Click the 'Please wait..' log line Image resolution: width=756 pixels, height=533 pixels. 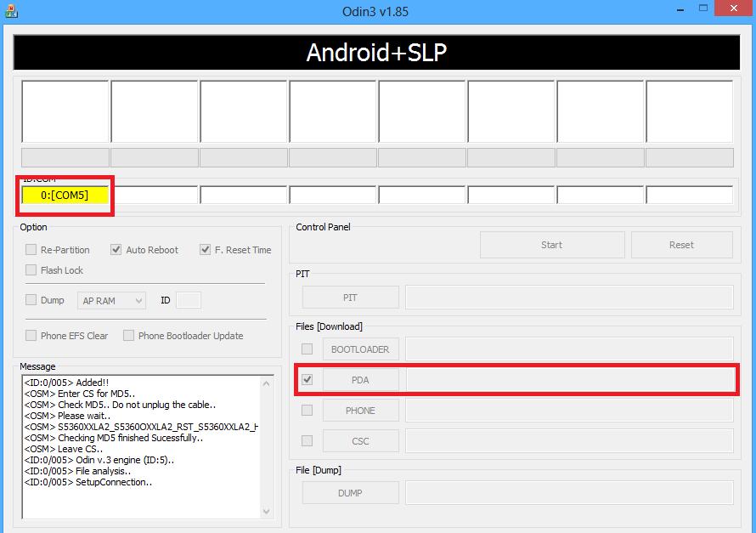tap(67, 416)
